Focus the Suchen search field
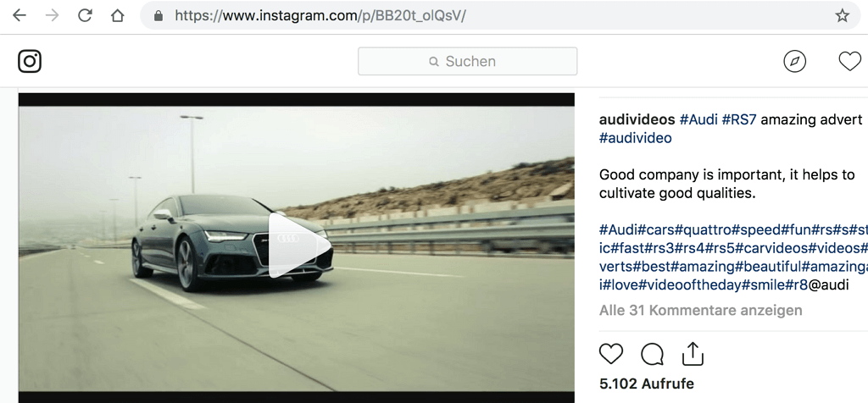868x403 pixels. click(x=467, y=61)
